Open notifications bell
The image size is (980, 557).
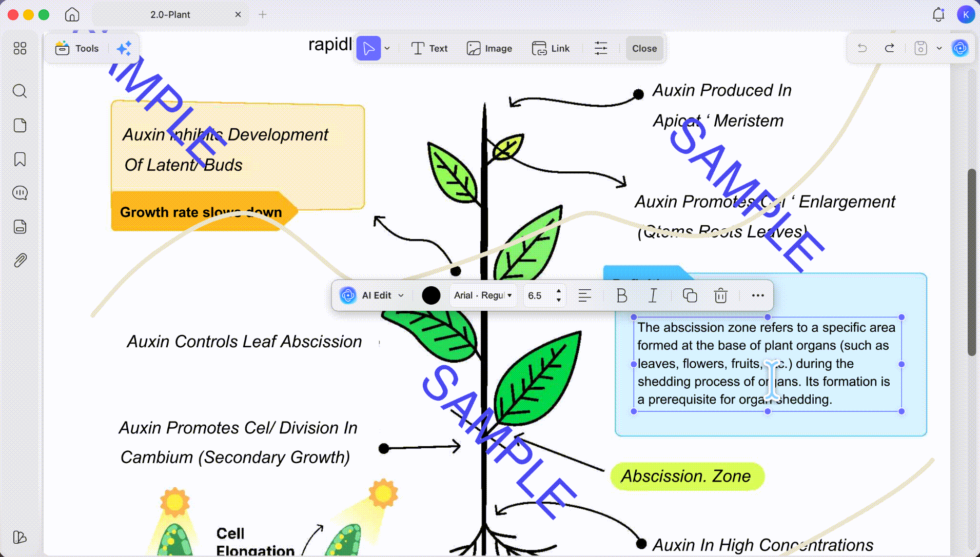click(938, 14)
